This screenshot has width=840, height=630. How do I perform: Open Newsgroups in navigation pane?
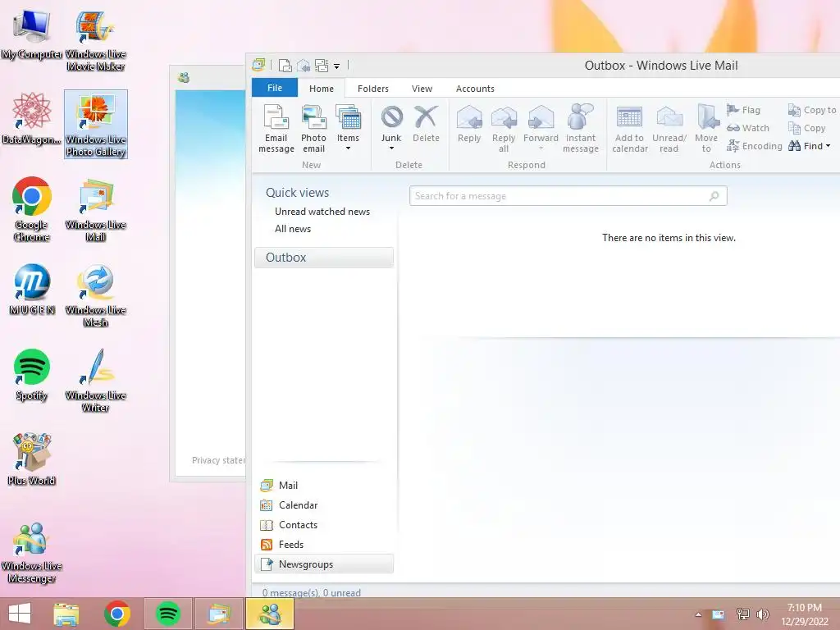[324, 564]
